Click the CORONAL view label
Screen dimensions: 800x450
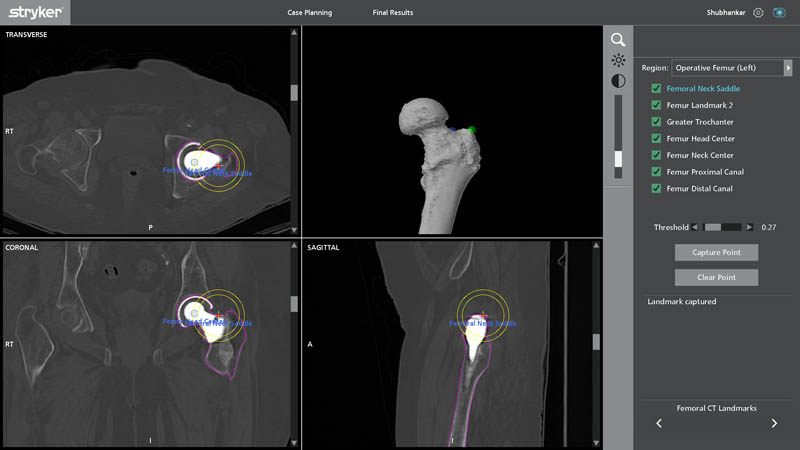click(21, 247)
